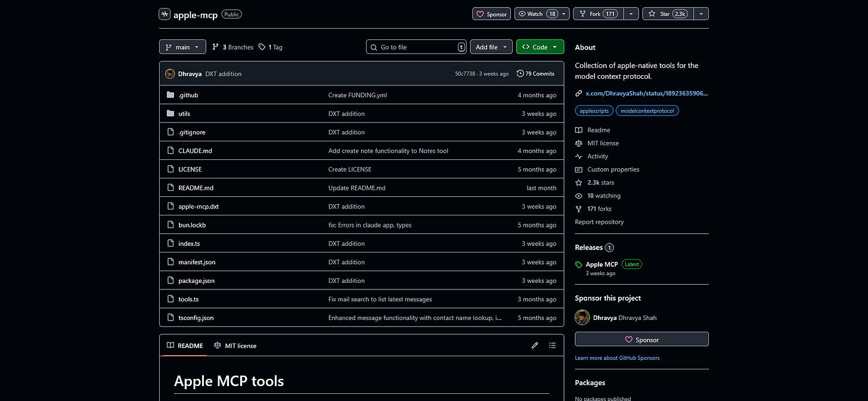Click the star icon beside 2.3k stars
The image size is (868, 401).
tap(578, 183)
